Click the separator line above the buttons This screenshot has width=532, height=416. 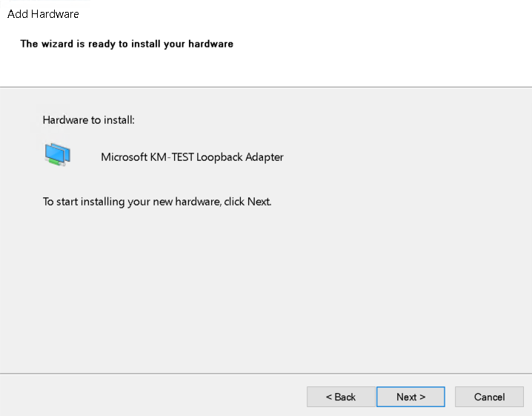point(266,373)
